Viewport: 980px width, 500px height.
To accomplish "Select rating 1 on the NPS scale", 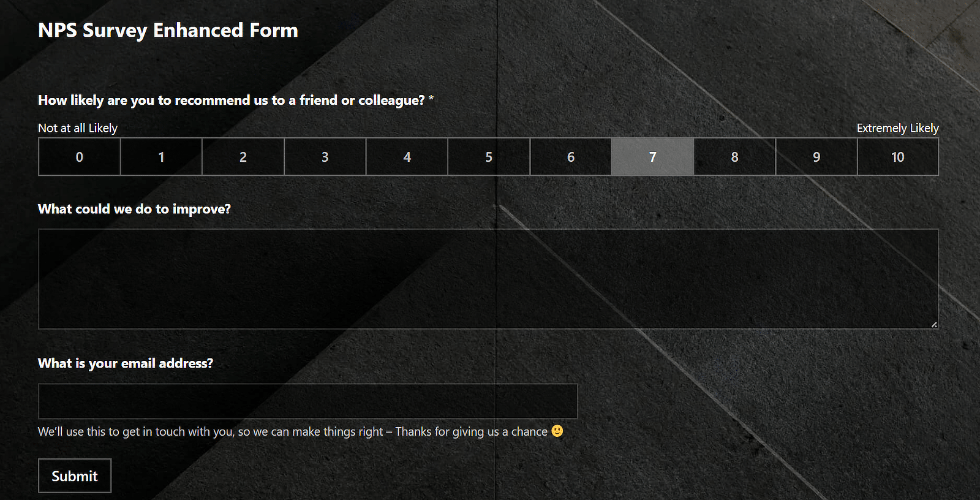I will pos(161,157).
